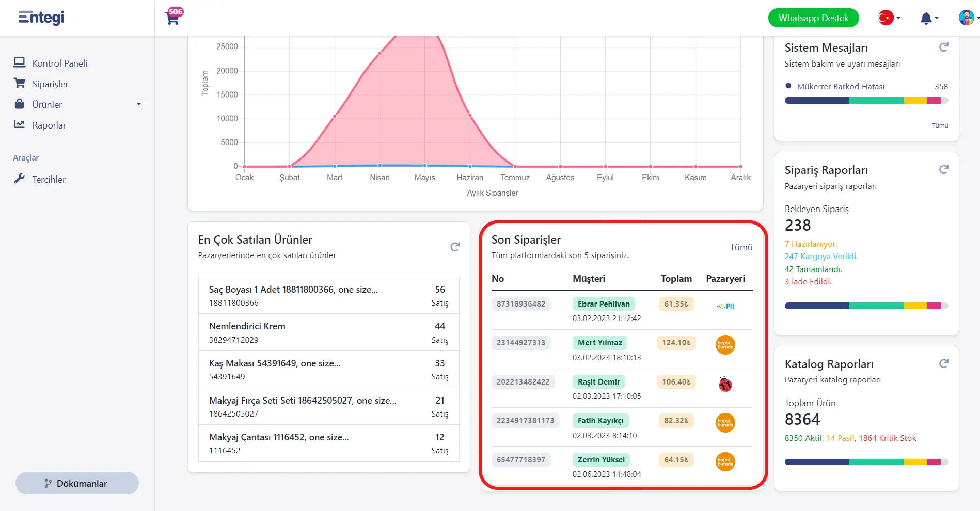Click the 7 Hazırlanıyor status
The height and width of the screenshot is (511, 980).
pyautogui.click(x=811, y=244)
